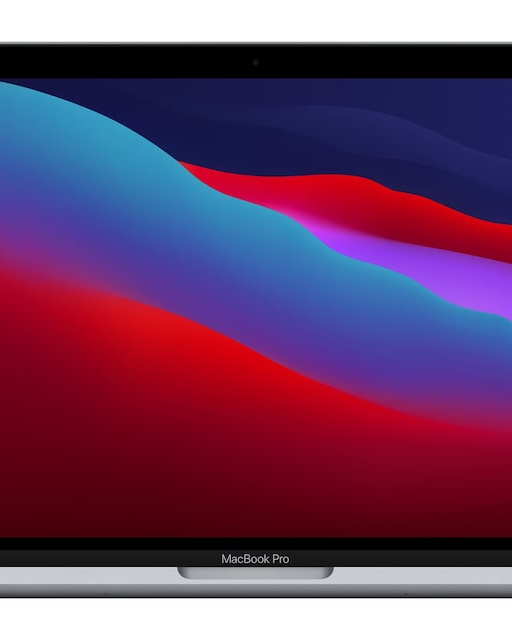Click the lid-opening notch below the label
This screenshot has height=640, width=512.
pyautogui.click(x=256, y=573)
